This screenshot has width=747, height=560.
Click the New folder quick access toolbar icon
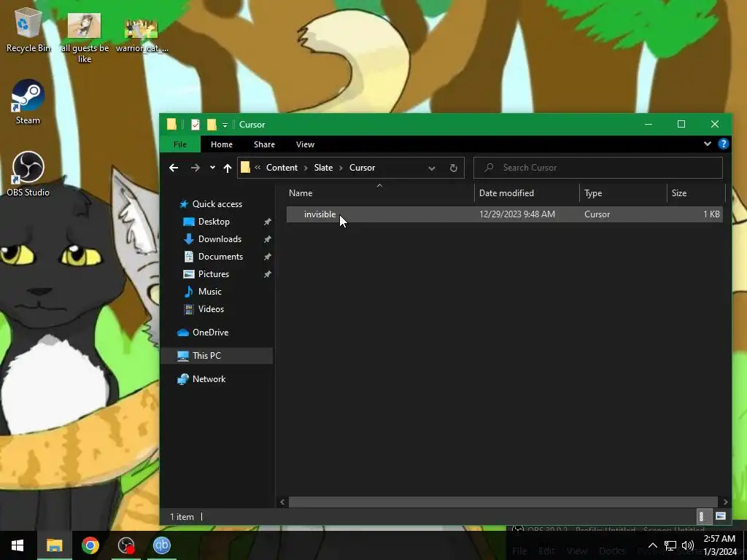point(212,125)
